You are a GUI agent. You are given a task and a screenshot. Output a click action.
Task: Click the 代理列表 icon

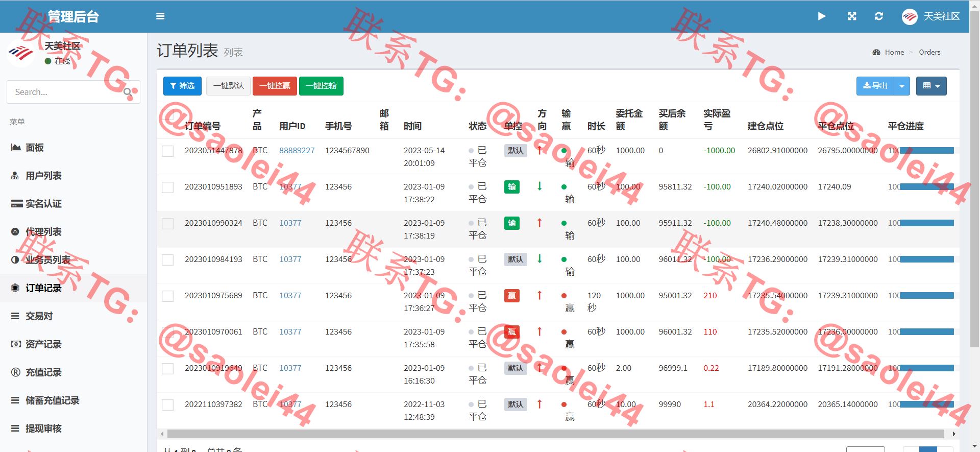(15, 232)
